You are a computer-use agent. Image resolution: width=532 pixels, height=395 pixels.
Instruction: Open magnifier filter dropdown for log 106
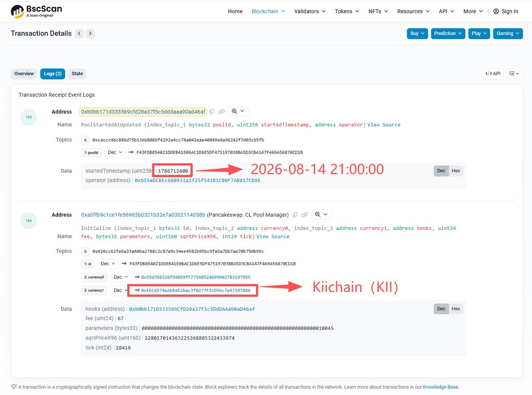pyautogui.click(x=321, y=214)
